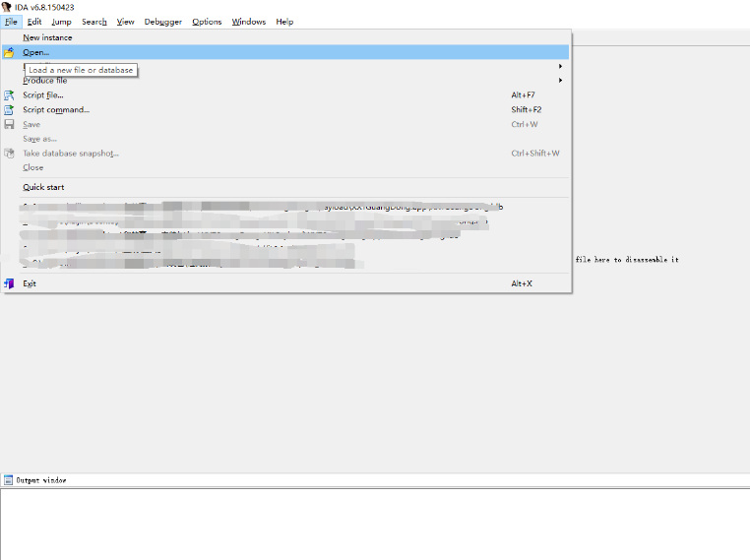
Task: Click the 'file here to disassemble it' text
Action: coord(627,260)
